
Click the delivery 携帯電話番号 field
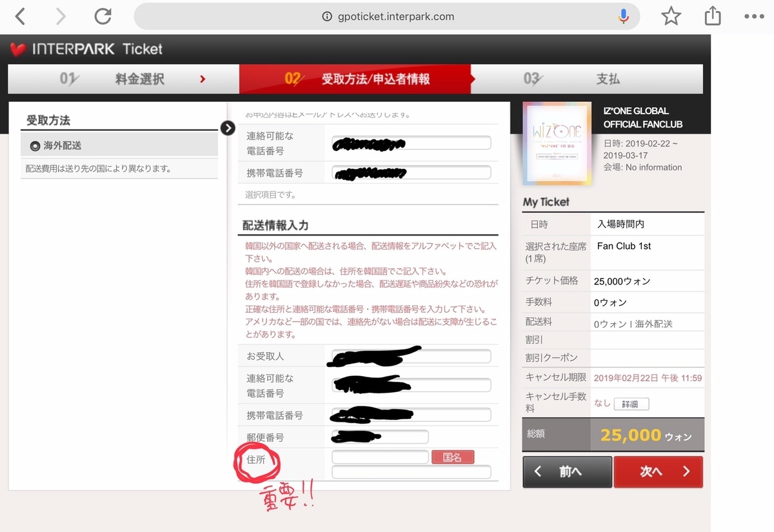(x=412, y=415)
